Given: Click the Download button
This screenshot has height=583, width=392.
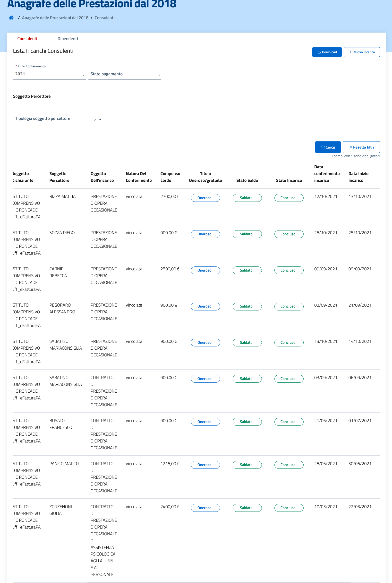Looking at the screenshot, I should [x=326, y=52].
